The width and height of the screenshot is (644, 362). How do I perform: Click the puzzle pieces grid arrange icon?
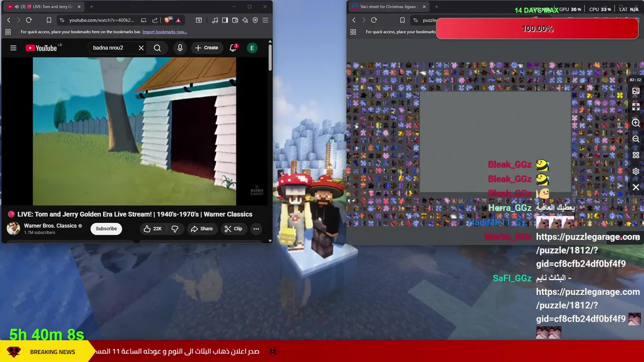pyautogui.click(x=636, y=155)
